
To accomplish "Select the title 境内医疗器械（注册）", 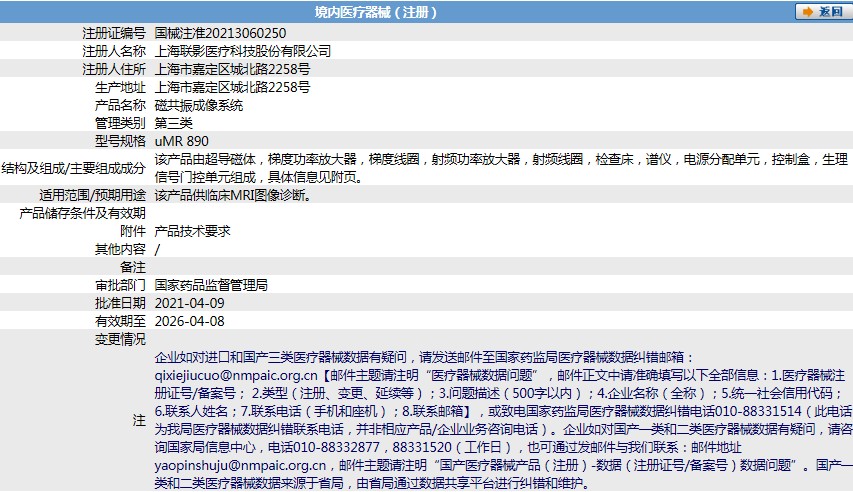I will [375, 12].
